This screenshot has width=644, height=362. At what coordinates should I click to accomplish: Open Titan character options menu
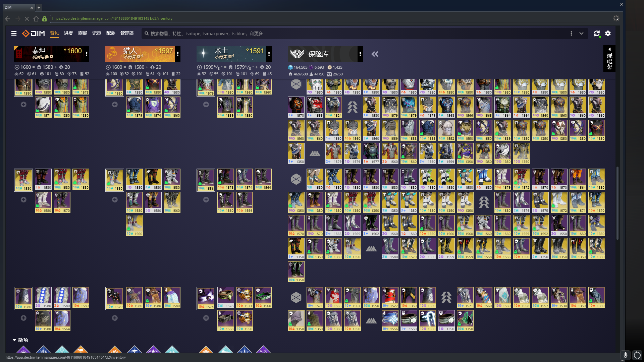coord(87,54)
